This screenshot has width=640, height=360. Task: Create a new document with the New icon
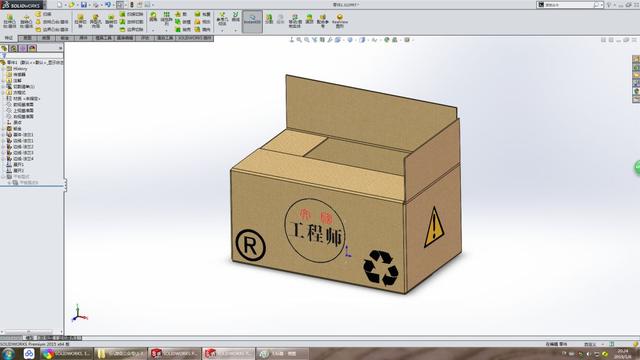60,5
